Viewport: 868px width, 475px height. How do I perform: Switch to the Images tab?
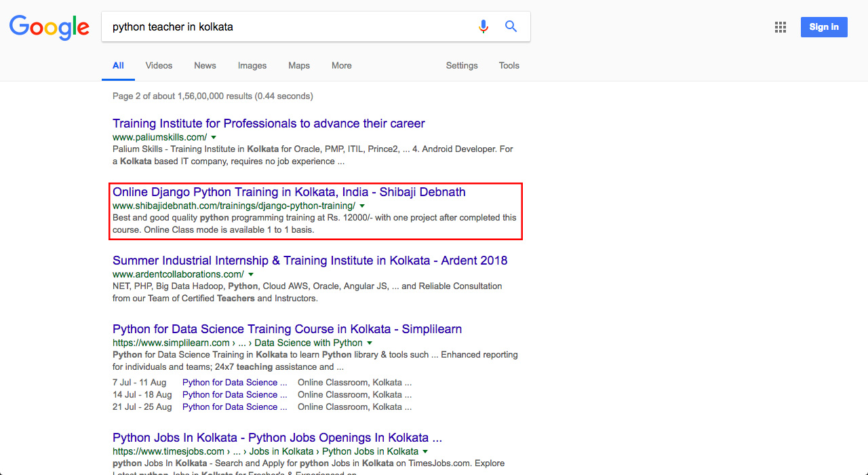tap(252, 66)
